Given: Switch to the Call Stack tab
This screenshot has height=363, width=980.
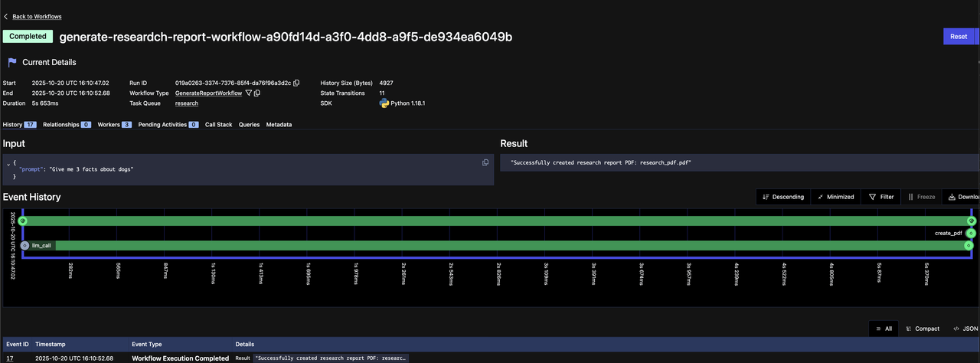Looking at the screenshot, I should pos(218,124).
